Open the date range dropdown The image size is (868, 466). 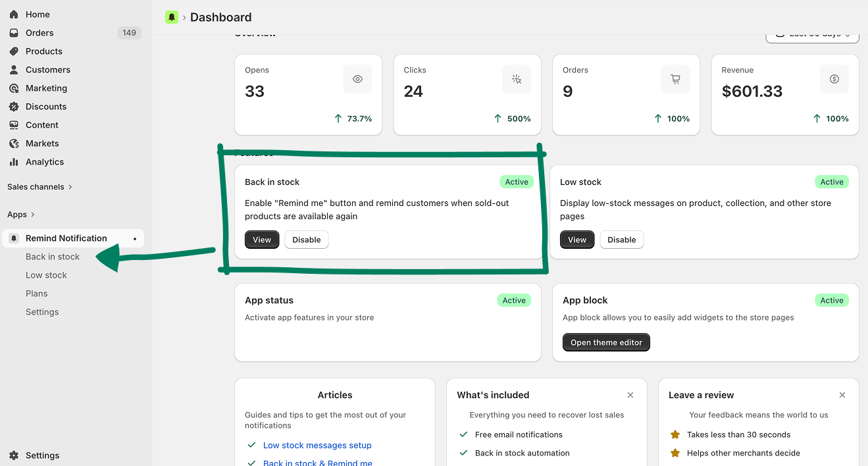click(812, 35)
